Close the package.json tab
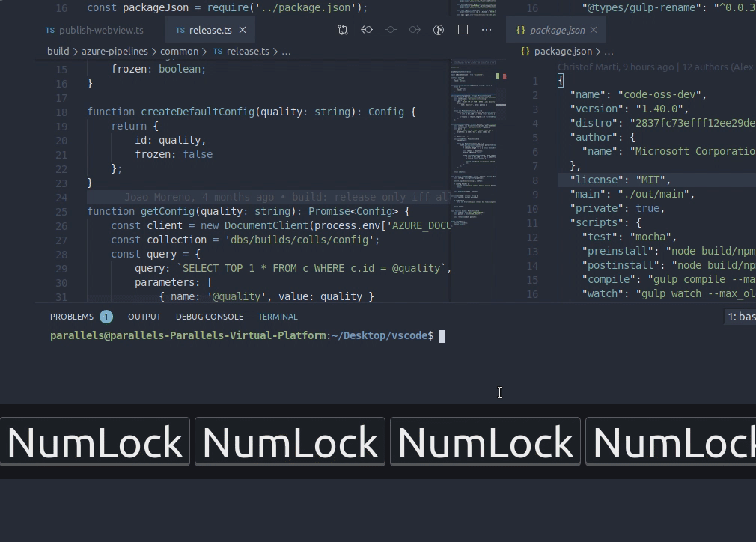The height and width of the screenshot is (542, 756). (x=594, y=30)
